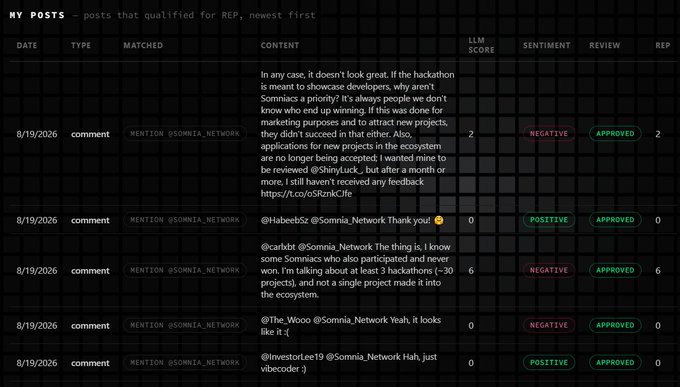680x387 pixels.
Task: Click NEGATIVE badge on the @The_Wooo row
Action: pyautogui.click(x=549, y=325)
